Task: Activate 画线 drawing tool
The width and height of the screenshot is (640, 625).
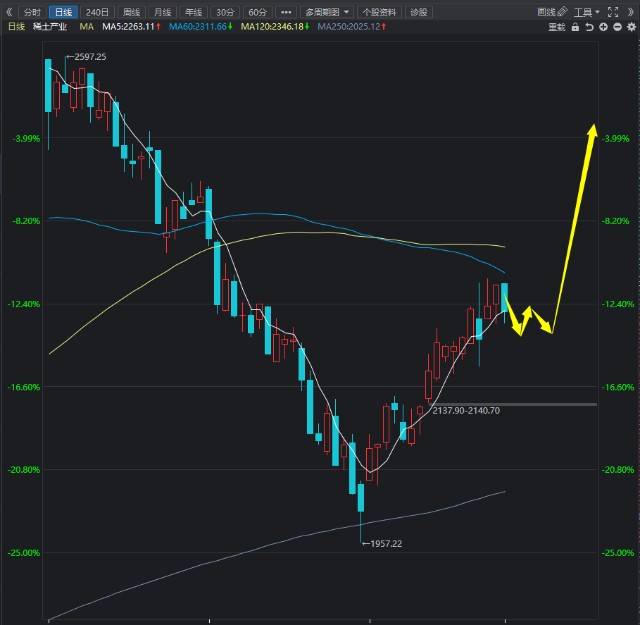Action: coord(552,12)
